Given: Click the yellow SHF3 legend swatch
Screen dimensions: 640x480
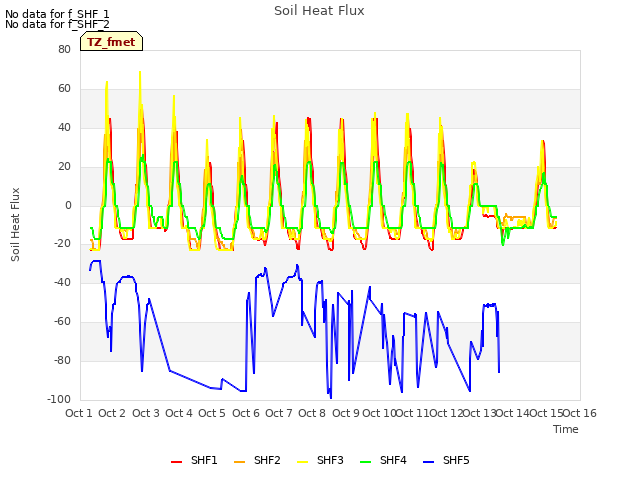Looking at the screenshot, I should click(302, 462).
